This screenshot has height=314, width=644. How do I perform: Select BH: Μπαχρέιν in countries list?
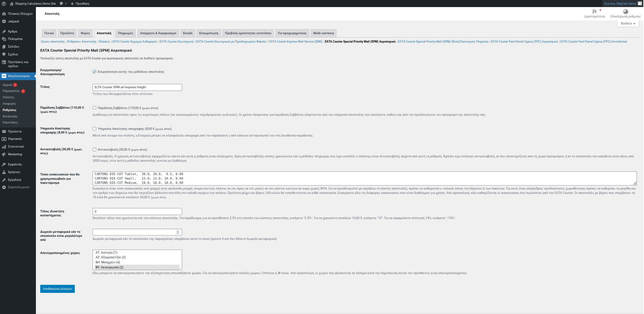[137, 262]
